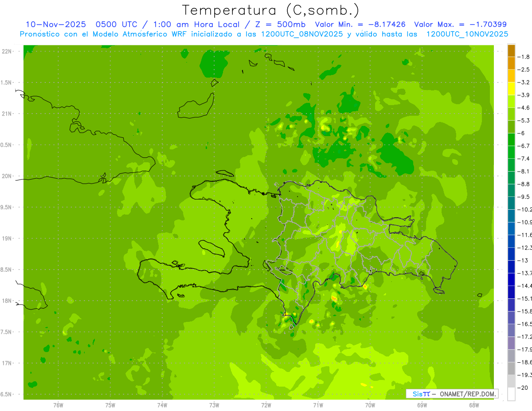Click the '73W' longitude label
Image resolution: width=532 pixels, height=411 pixels.
(214, 405)
